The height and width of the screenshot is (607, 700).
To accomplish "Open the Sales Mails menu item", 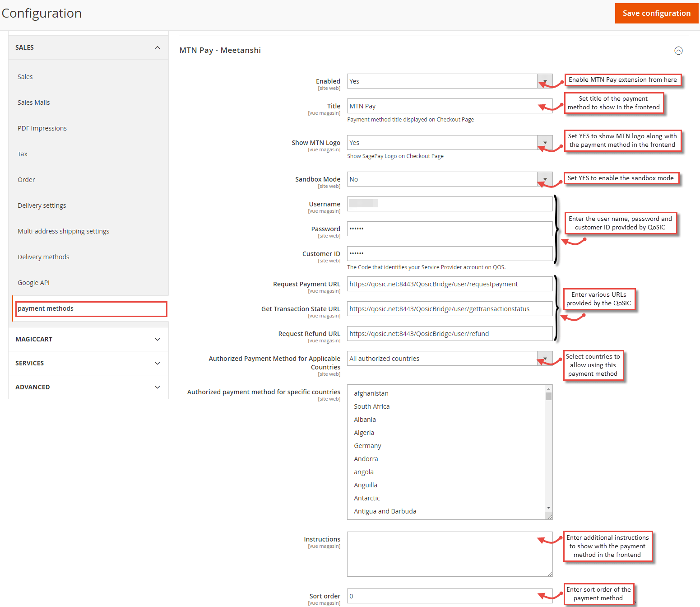I will [34, 103].
